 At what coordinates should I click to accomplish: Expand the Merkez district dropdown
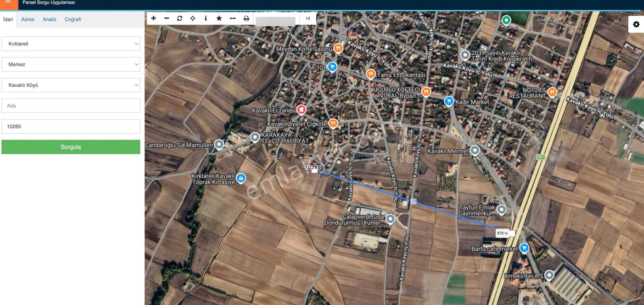71,64
